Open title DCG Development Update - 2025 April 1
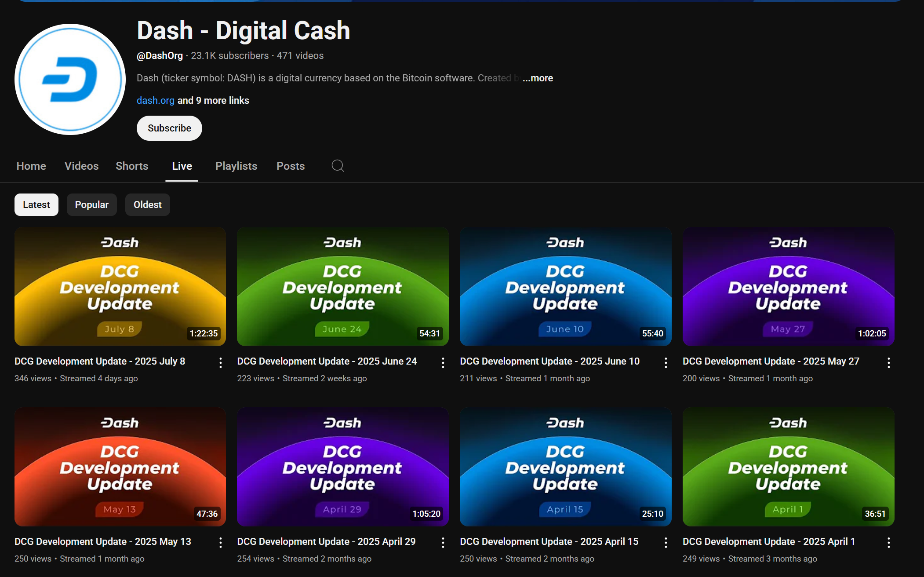This screenshot has height=577, width=924. click(769, 541)
